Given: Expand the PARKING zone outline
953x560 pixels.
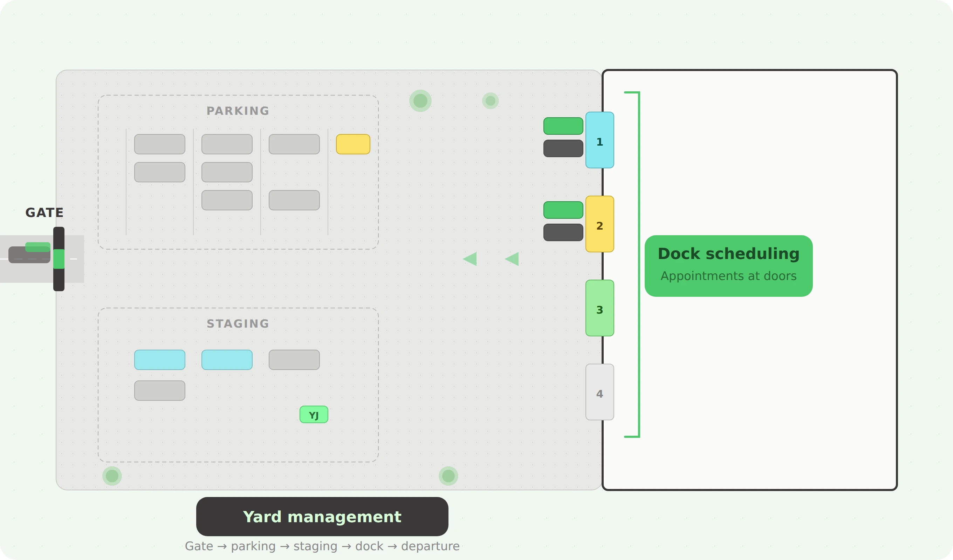Looking at the screenshot, I should pyautogui.click(x=238, y=110).
